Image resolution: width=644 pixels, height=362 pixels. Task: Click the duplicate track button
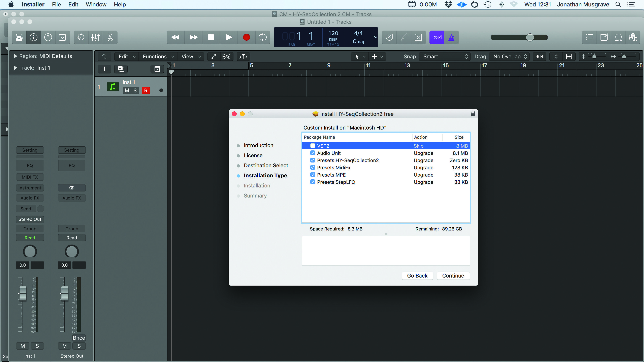pos(121,69)
